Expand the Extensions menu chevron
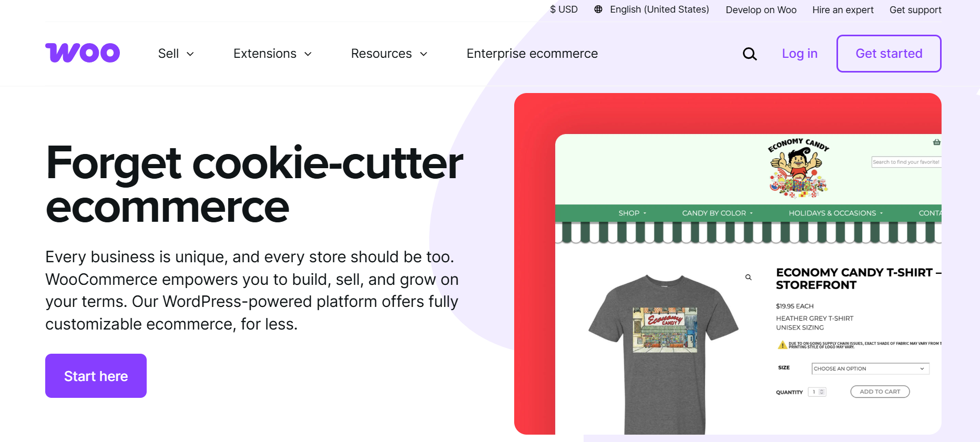This screenshot has height=442, width=980. click(x=308, y=54)
